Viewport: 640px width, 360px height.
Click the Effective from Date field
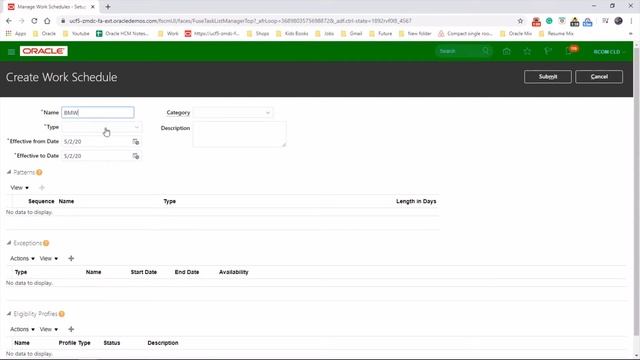click(x=96, y=142)
